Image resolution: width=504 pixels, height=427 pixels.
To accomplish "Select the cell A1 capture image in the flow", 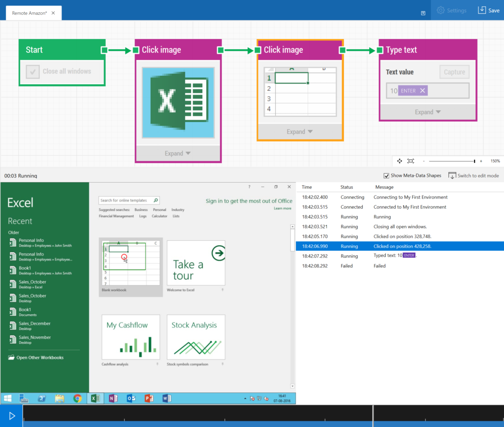I will (300, 92).
